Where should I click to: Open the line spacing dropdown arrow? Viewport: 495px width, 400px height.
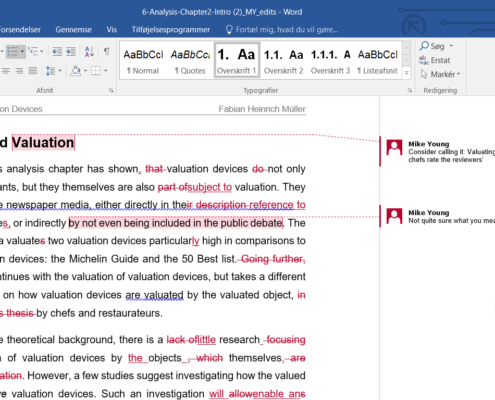point(60,71)
